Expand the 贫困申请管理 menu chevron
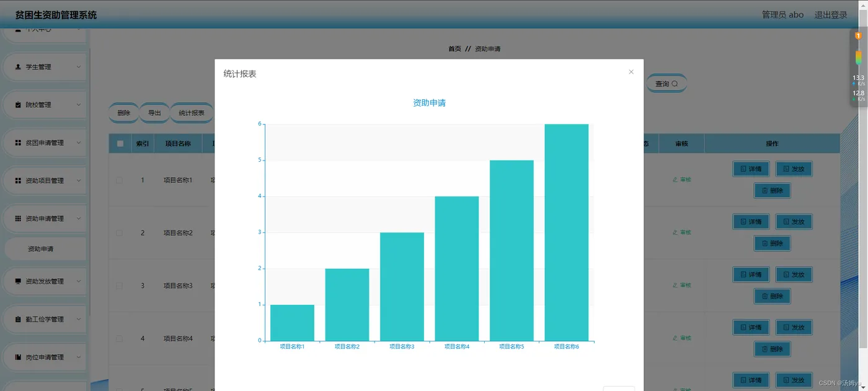This screenshot has height=391, width=868. point(78,143)
